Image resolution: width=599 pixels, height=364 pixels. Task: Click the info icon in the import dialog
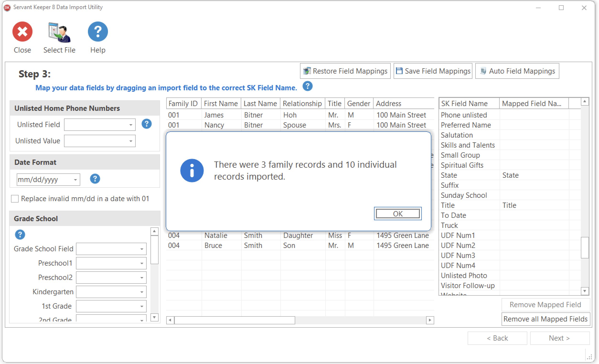pyautogui.click(x=192, y=170)
